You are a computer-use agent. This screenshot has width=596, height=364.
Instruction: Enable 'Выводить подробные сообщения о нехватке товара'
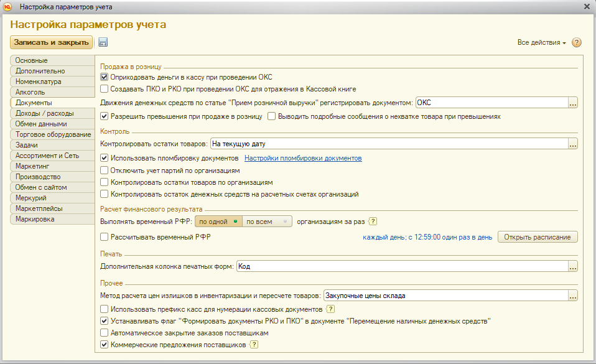coord(271,116)
